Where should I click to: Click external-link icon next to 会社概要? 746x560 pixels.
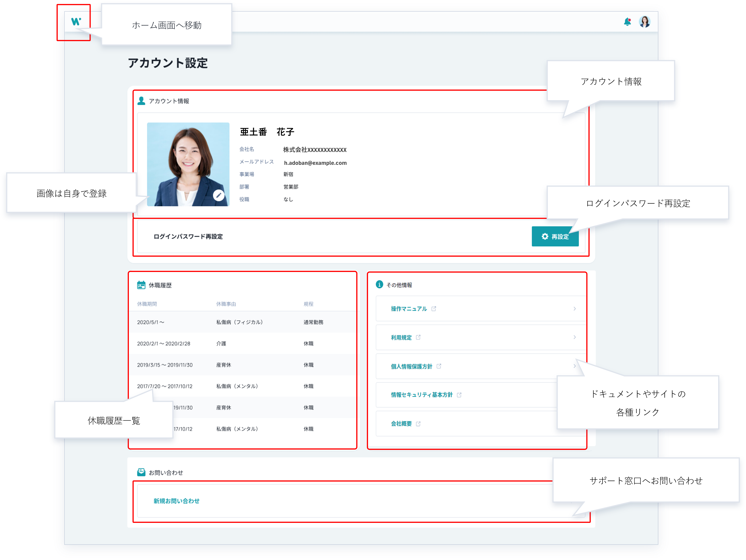[x=418, y=424]
